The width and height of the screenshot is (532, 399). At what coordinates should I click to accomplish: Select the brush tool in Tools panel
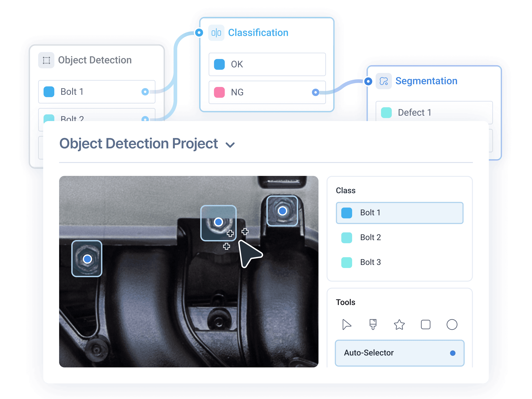coord(373,325)
